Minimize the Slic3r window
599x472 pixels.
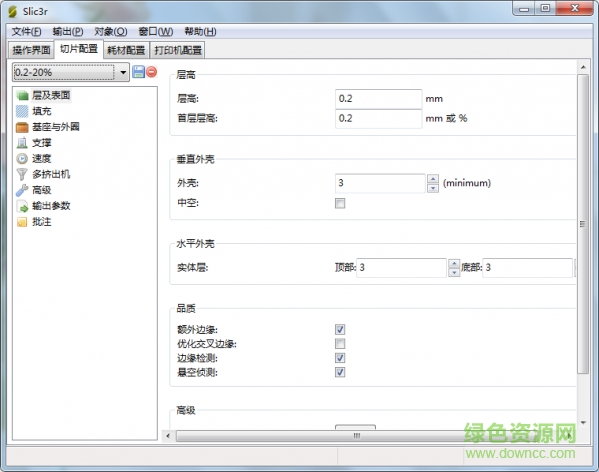[524, 9]
